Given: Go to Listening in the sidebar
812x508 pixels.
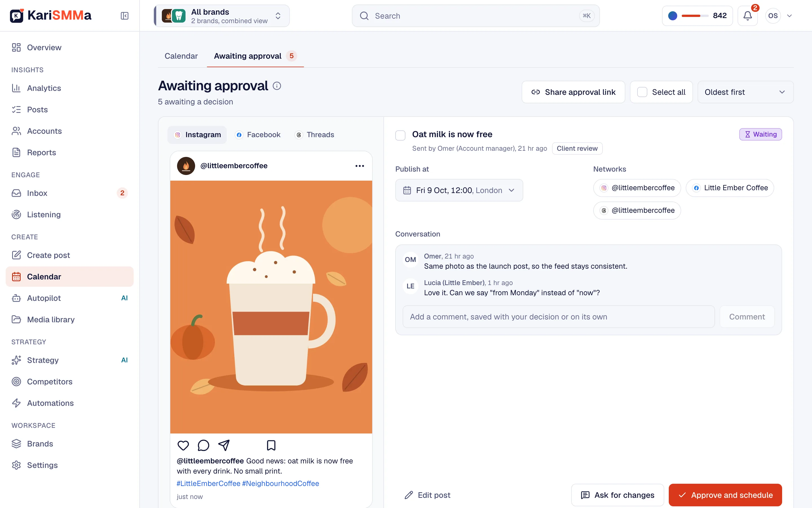Looking at the screenshot, I should [x=69, y=214].
